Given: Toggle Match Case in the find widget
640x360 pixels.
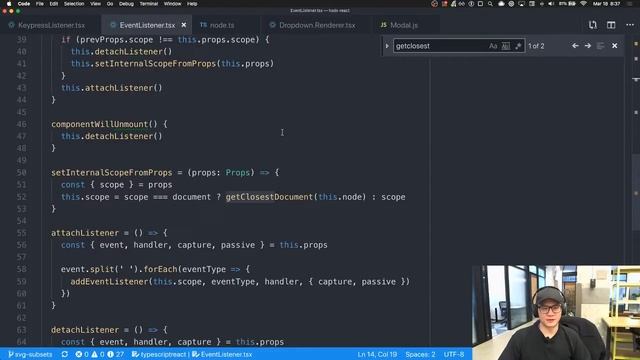Looking at the screenshot, I should 493,46.
